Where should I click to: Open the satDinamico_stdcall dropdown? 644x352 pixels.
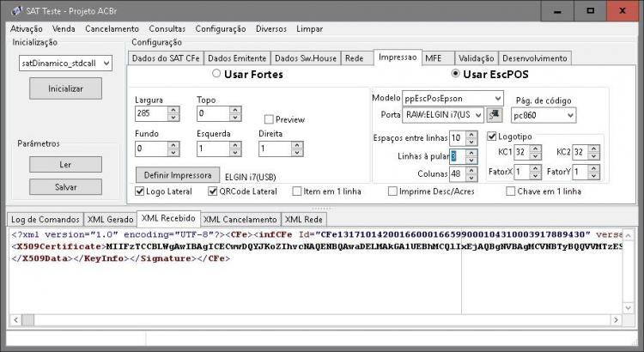pyautogui.click(x=106, y=64)
